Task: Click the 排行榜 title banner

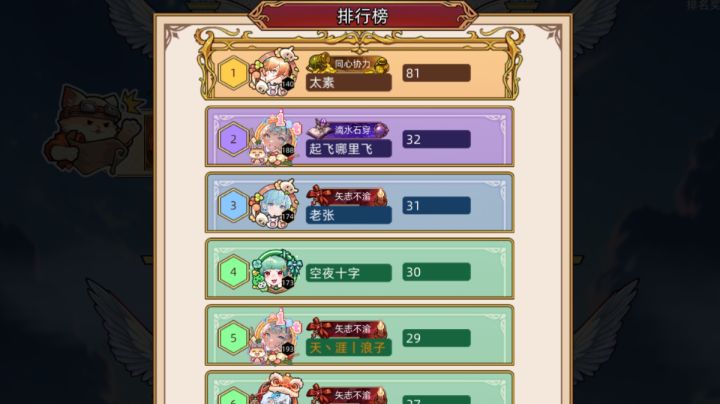Action: (363, 17)
